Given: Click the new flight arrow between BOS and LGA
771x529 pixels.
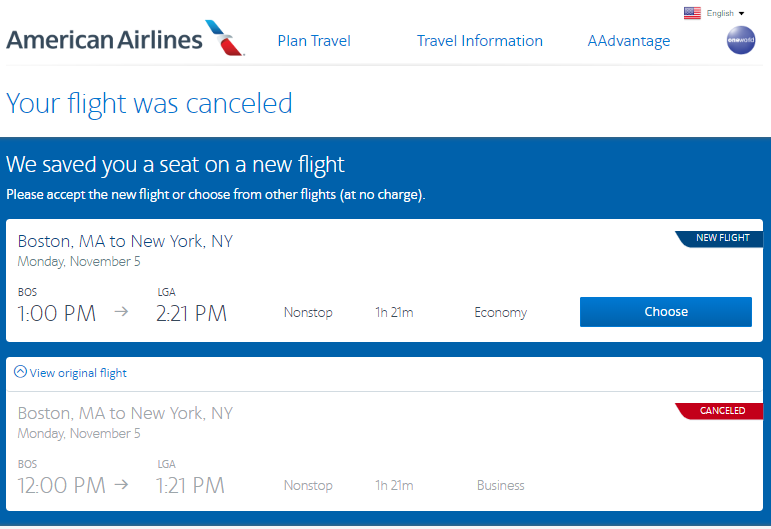Looking at the screenshot, I should (x=121, y=312).
